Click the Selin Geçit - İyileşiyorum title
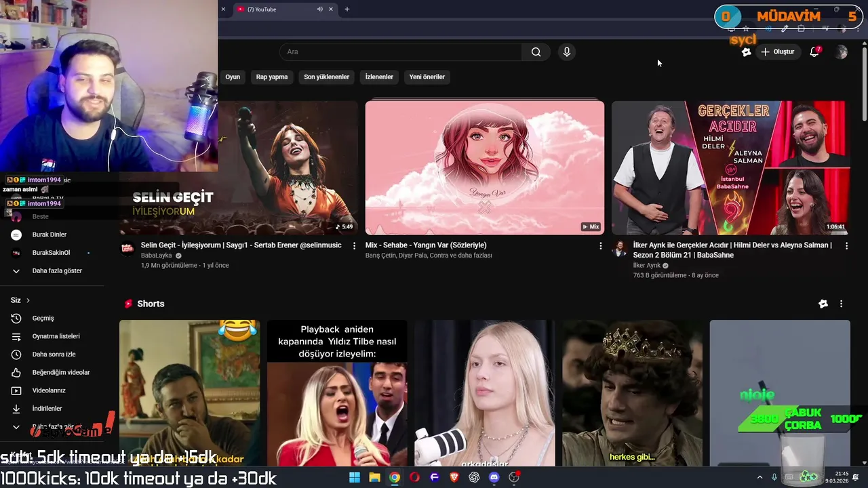Screen dimensions: 868x488 point(240,245)
